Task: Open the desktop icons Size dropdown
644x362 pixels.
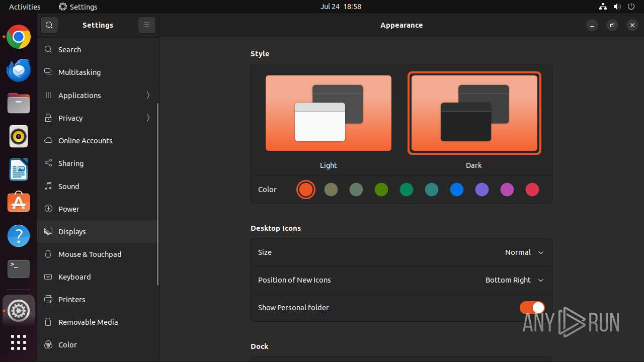Action: tap(524, 252)
